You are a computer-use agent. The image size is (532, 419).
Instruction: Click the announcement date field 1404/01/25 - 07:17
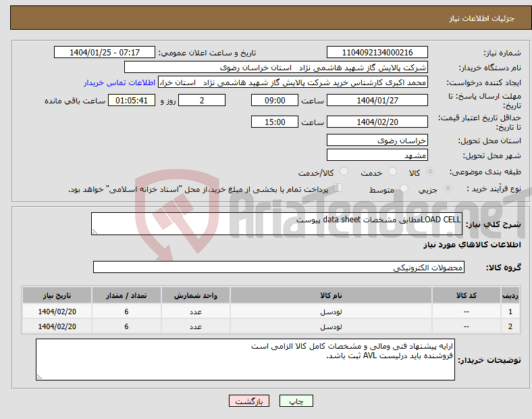click(105, 52)
